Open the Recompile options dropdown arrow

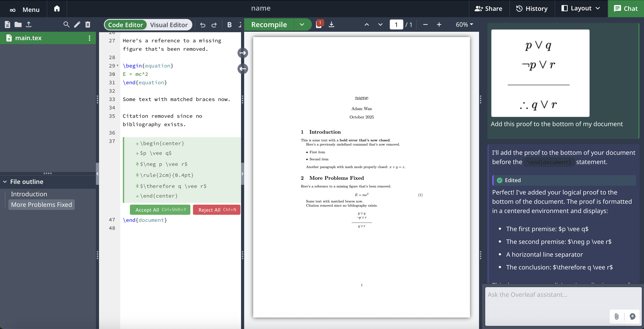pyautogui.click(x=302, y=24)
